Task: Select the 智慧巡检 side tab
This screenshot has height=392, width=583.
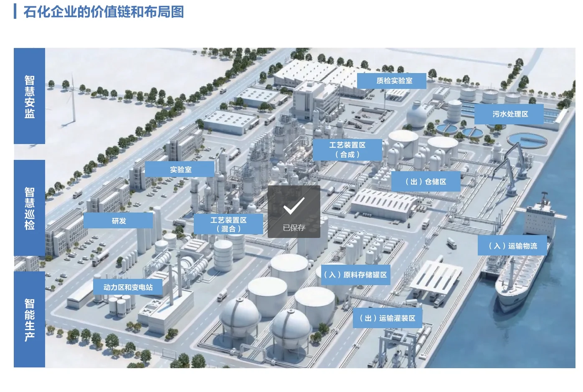Action: (29, 208)
